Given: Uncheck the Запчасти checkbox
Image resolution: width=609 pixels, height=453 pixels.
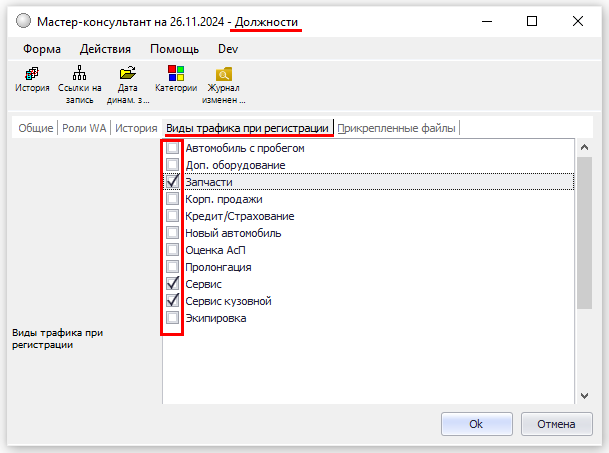Looking at the screenshot, I should [173, 182].
